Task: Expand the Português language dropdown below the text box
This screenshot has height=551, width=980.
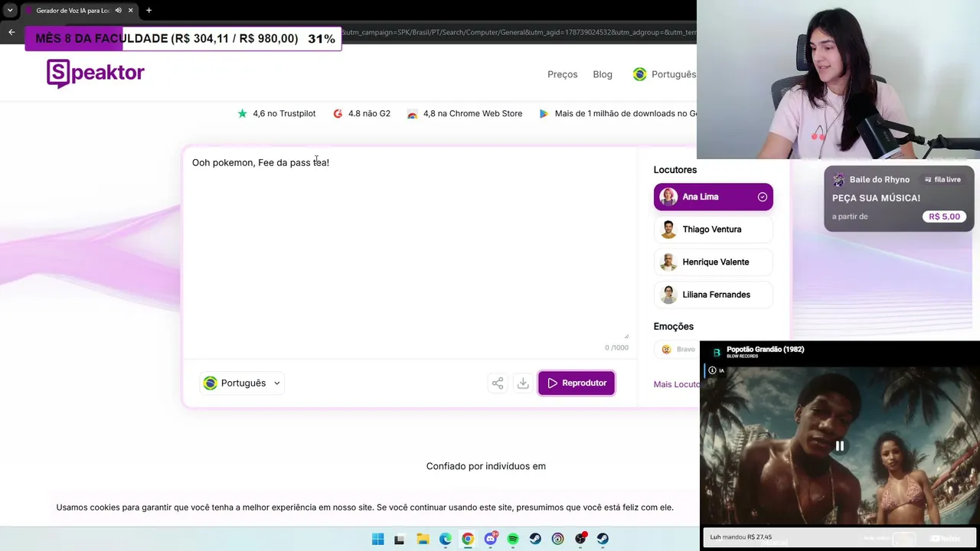Action: (242, 383)
